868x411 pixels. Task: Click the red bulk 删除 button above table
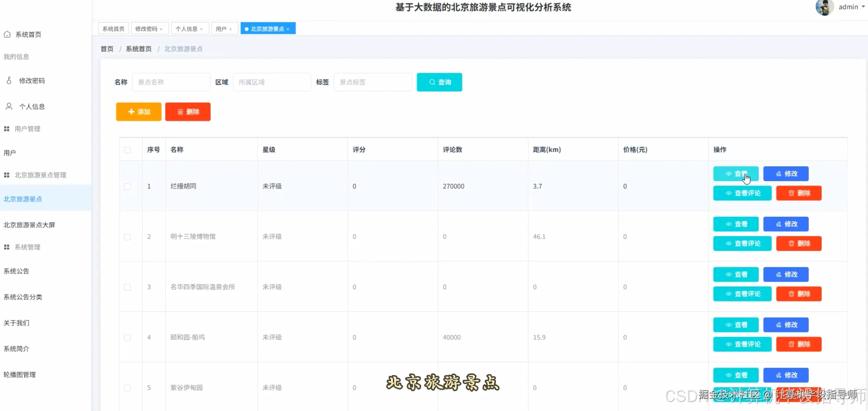tap(188, 112)
